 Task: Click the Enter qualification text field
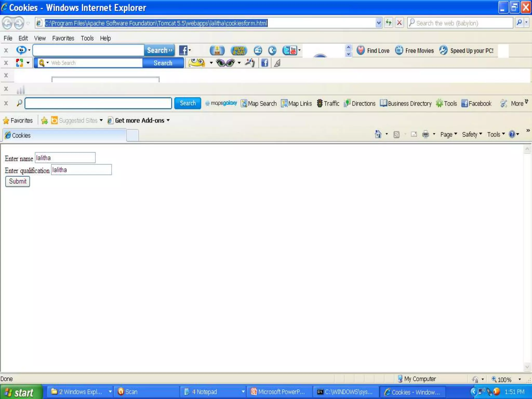[81, 170]
